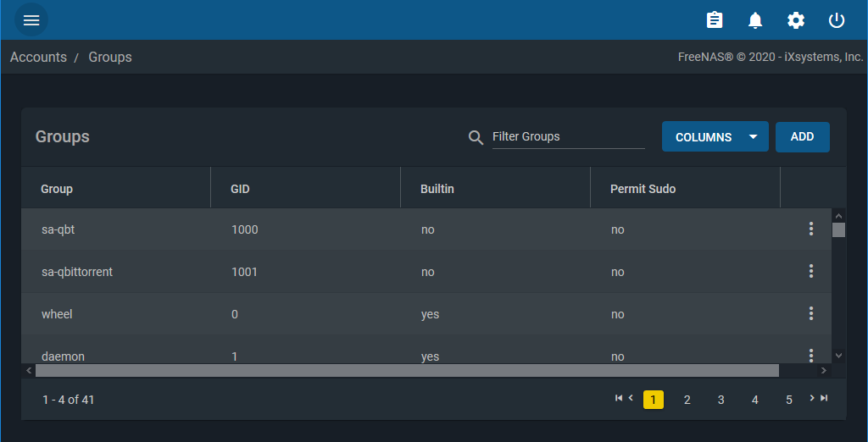
Task: Select the sa-qbt group name
Action: click(x=58, y=229)
